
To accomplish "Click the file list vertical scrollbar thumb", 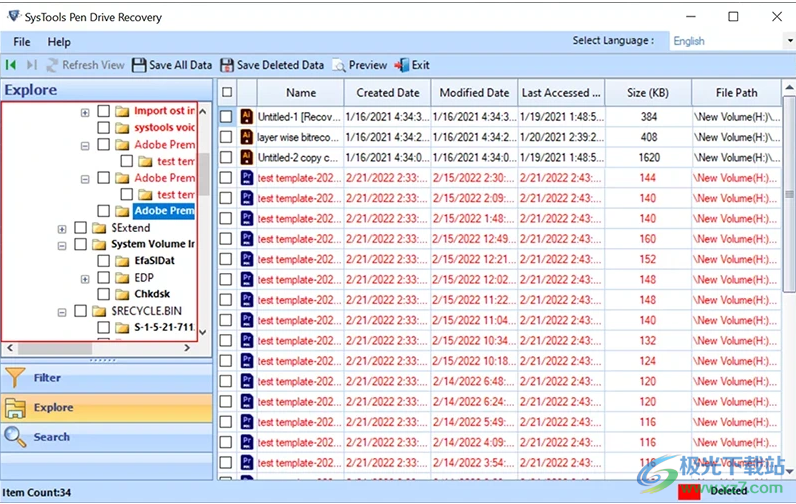I will pos(789,194).
